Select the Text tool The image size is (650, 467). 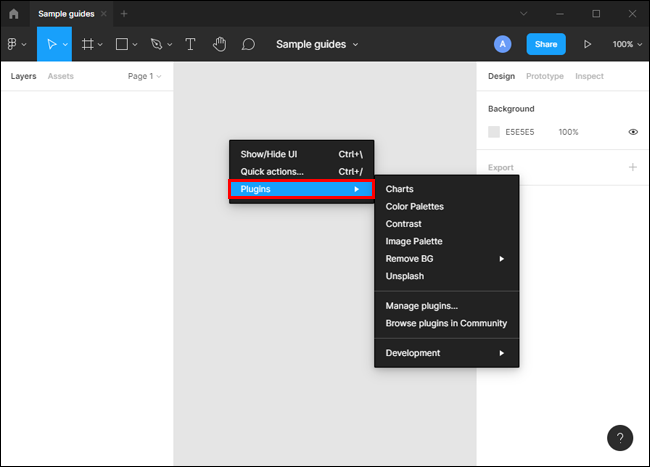click(x=190, y=44)
